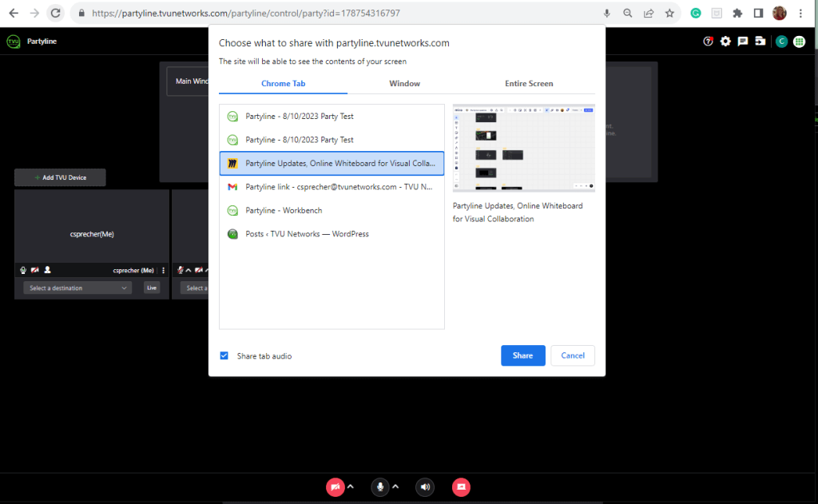Open Chrome profile picture
The width and height of the screenshot is (818, 504).
click(780, 13)
